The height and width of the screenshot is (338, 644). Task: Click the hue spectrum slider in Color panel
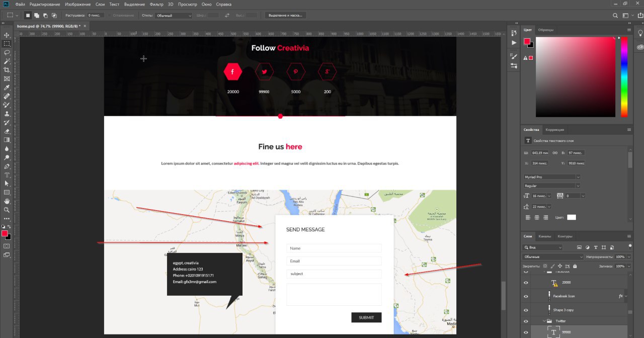click(x=624, y=77)
